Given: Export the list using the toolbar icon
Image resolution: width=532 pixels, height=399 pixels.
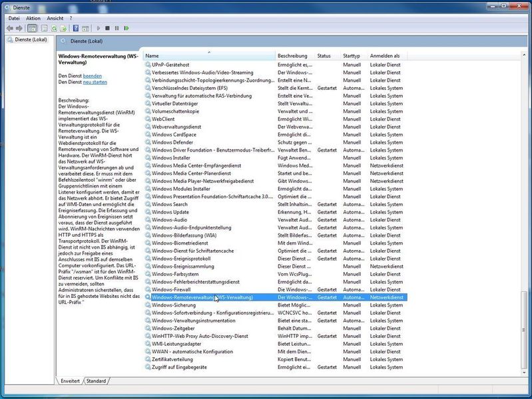Looking at the screenshot, I should [x=63, y=29].
